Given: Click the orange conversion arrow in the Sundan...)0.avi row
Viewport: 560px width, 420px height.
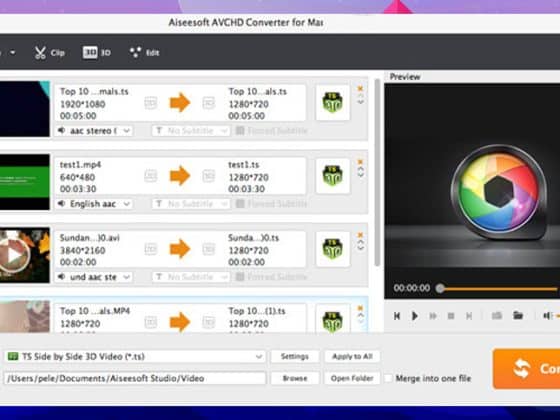Looking at the screenshot, I should [x=180, y=249].
